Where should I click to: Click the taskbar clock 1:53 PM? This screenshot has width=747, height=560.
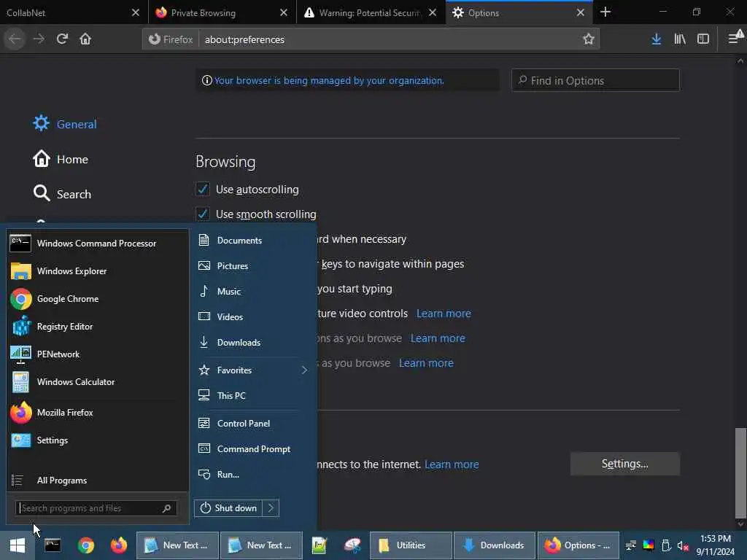715,539
